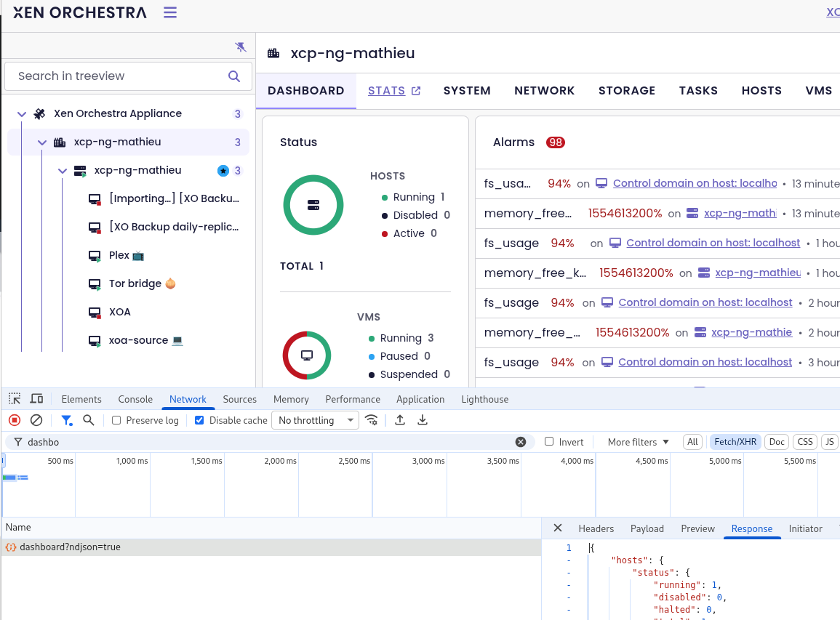The image size is (840, 620).
Task: Open the Headers tab in the request panel
Action: [x=596, y=528]
